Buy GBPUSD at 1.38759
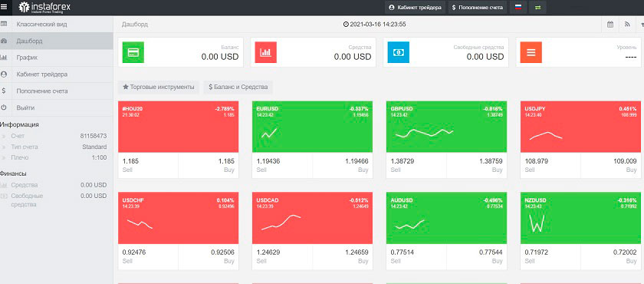 (x=477, y=166)
